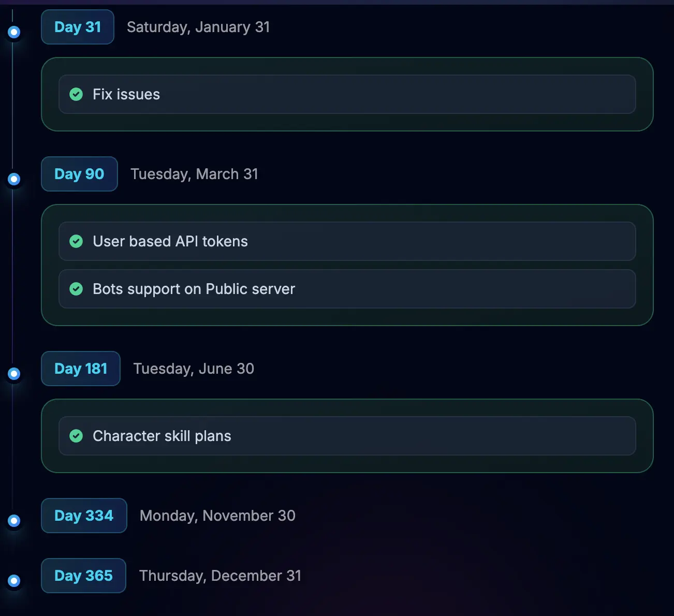
Task: Click the timeline node next to Day 181
Action: pos(13,374)
